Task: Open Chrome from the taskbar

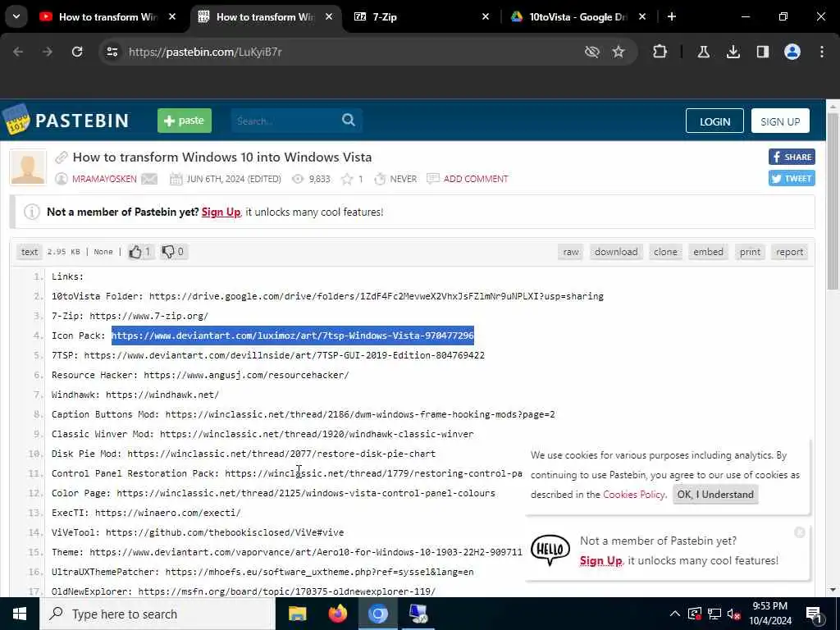Action: click(377, 614)
